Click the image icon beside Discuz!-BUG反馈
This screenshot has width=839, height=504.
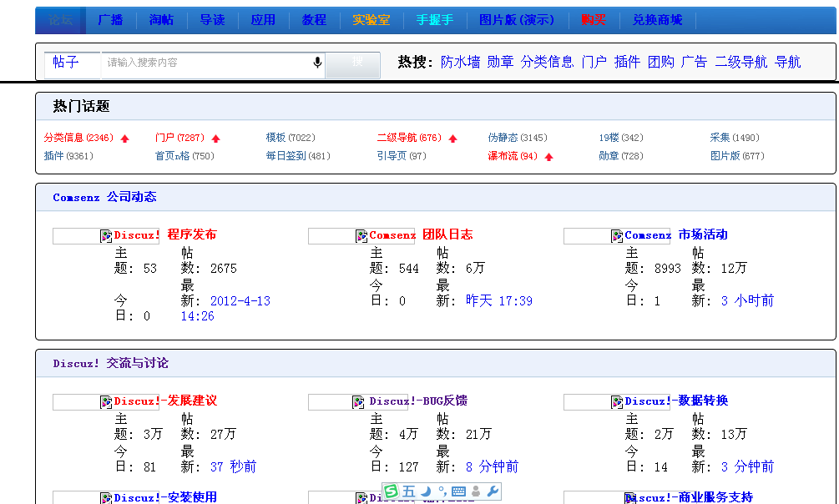click(358, 402)
